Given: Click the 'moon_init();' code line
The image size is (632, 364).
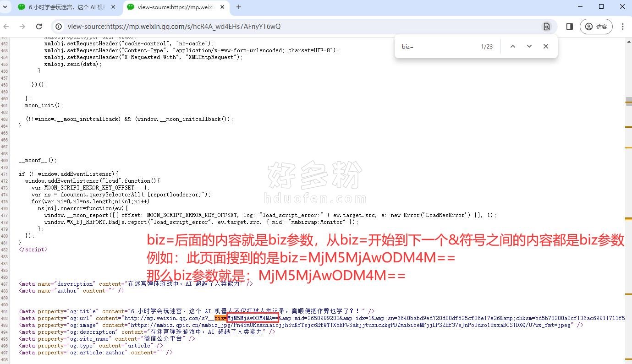Looking at the screenshot, I should point(44,105).
